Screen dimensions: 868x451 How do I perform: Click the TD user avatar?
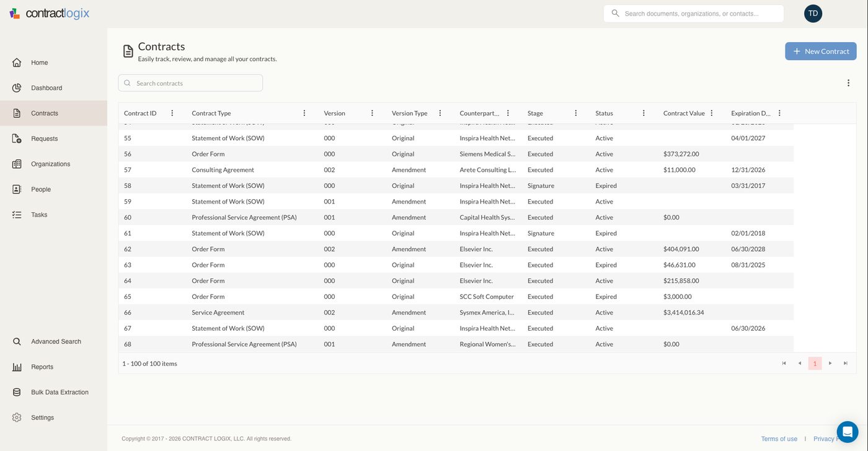pyautogui.click(x=813, y=14)
